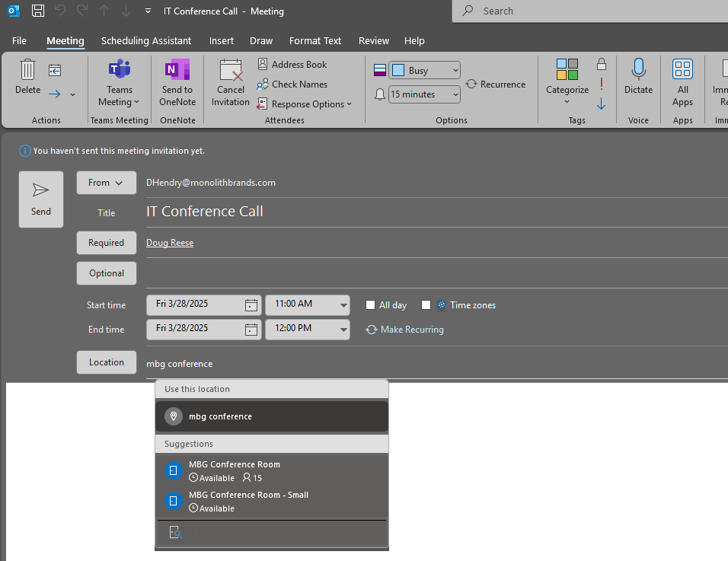Click the Show As icon beside Busy
The image size is (728, 561).
coord(380,70)
